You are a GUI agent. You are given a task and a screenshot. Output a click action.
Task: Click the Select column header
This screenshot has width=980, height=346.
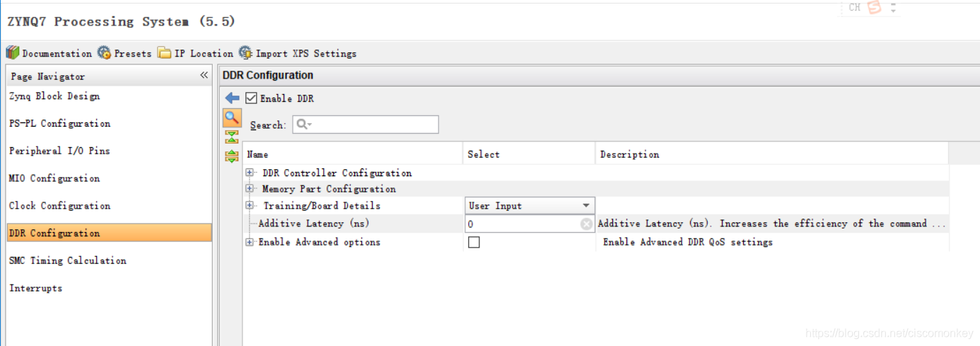point(484,154)
